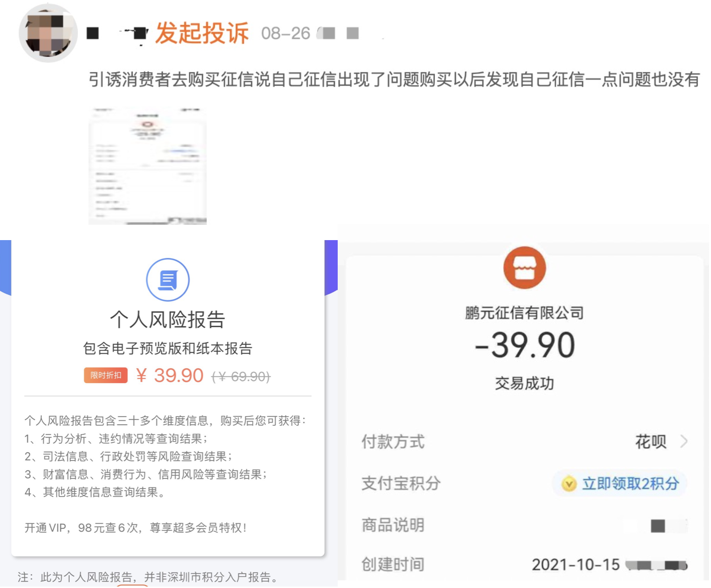
Task: Tap 立即领取2积分 button
Action: (x=630, y=483)
